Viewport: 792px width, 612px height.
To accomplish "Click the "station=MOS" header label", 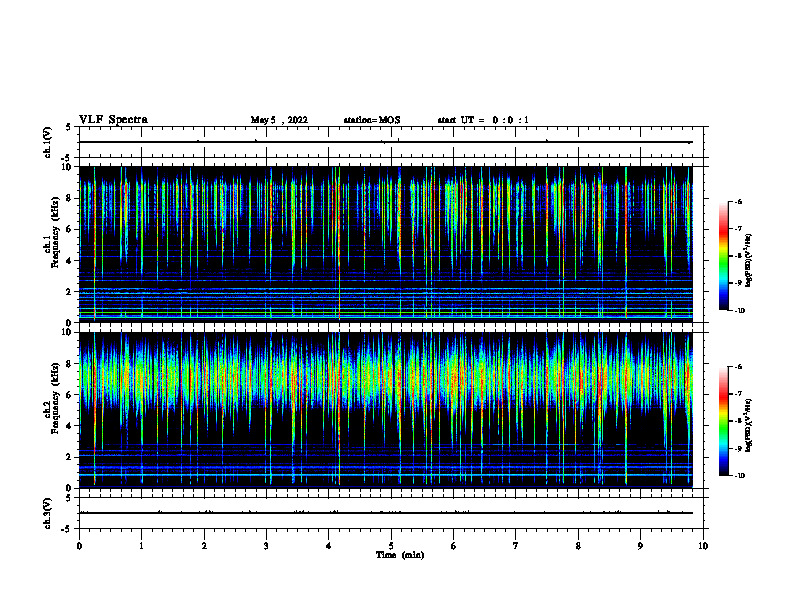I will 372,120.
